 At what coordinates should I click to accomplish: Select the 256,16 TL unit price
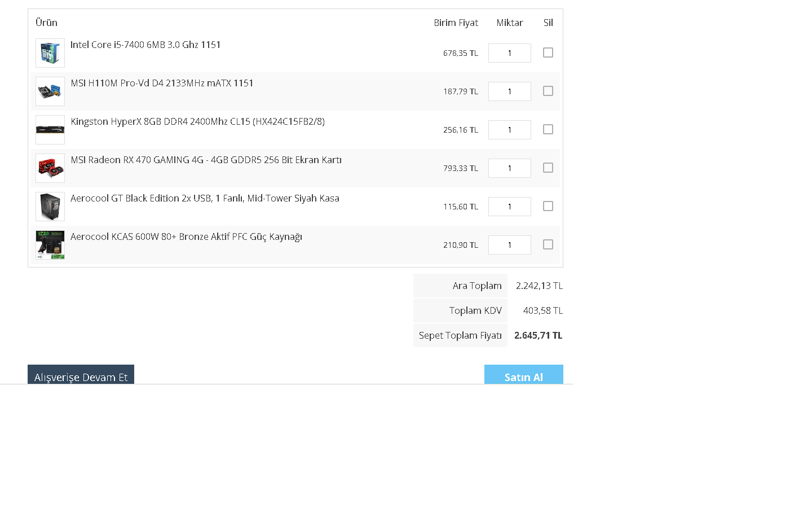click(x=460, y=130)
